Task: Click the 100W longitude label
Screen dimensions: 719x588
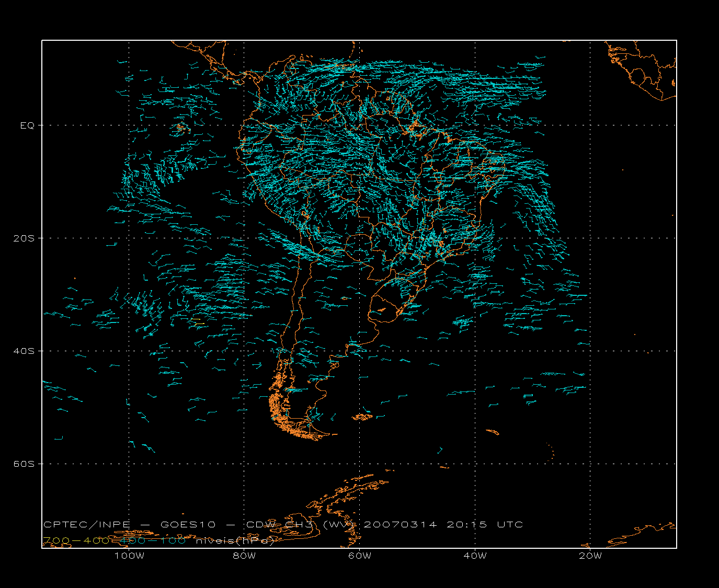Action: point(129,556)
